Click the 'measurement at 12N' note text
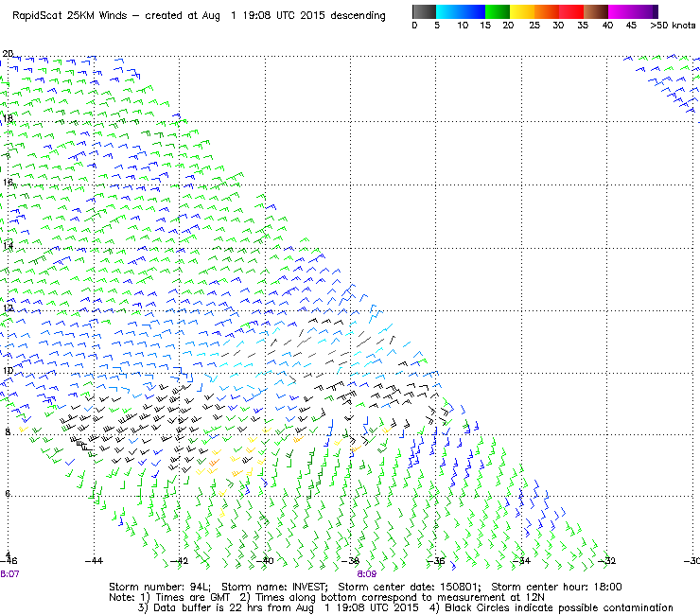This screenshot has width=700, height=615. tap(491, 598)
